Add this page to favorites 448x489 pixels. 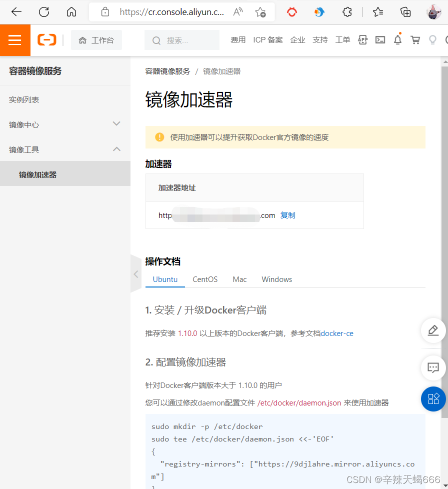tap(260, 12)
